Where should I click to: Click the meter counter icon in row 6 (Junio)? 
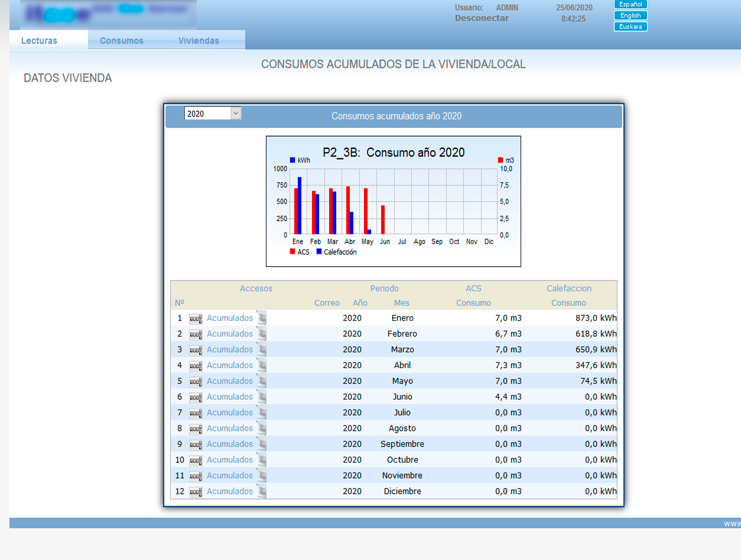(x=196, y=398)
